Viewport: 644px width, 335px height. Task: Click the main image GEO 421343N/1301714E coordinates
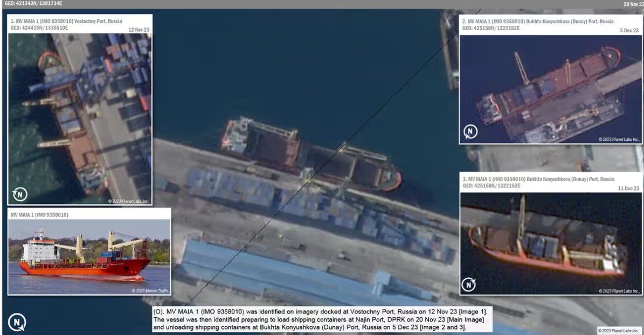tap(33, 3)
